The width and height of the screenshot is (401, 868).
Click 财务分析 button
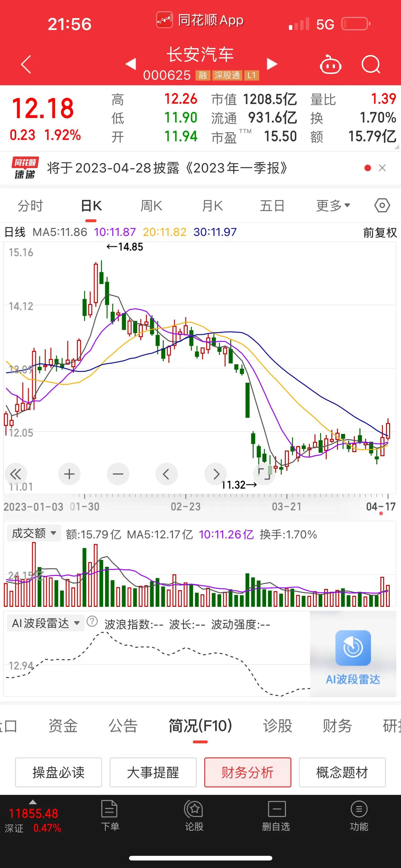[248, 772]
